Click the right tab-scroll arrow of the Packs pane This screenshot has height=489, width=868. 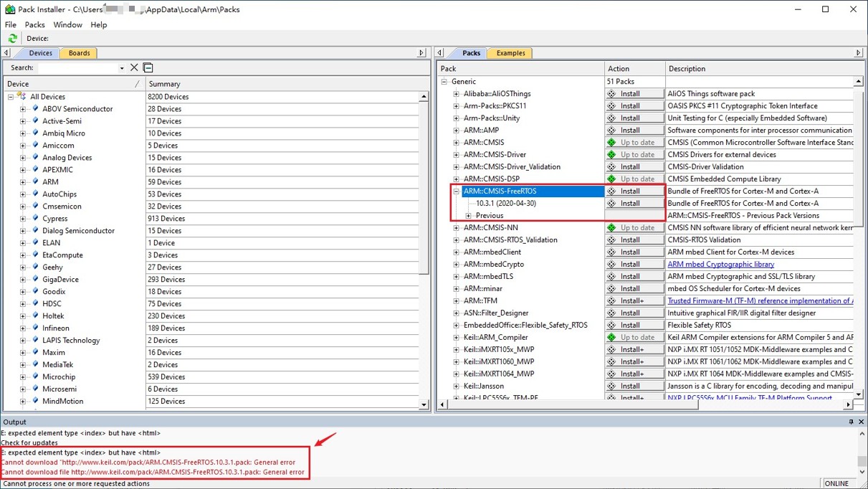pyautogui.click(x=858, y=53)
